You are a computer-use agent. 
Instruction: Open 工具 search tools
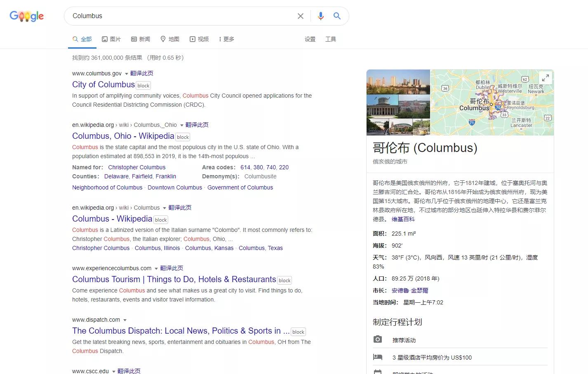[x=331, y=39]
